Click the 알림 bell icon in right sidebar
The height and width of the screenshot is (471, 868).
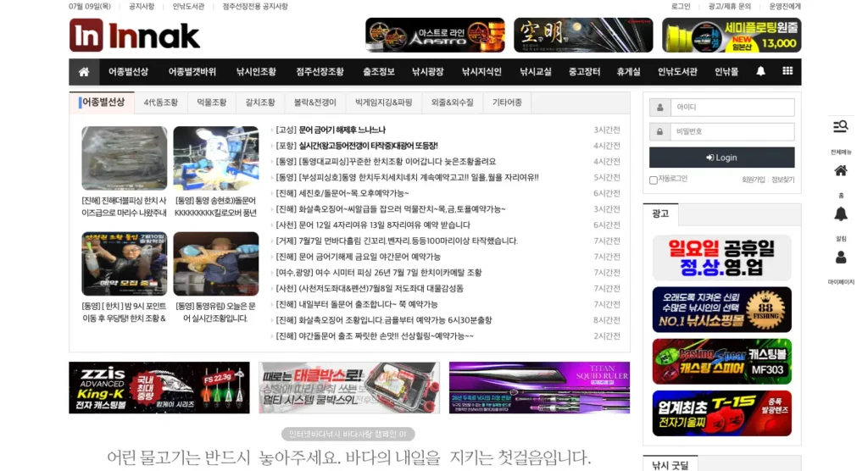(840, 214)
